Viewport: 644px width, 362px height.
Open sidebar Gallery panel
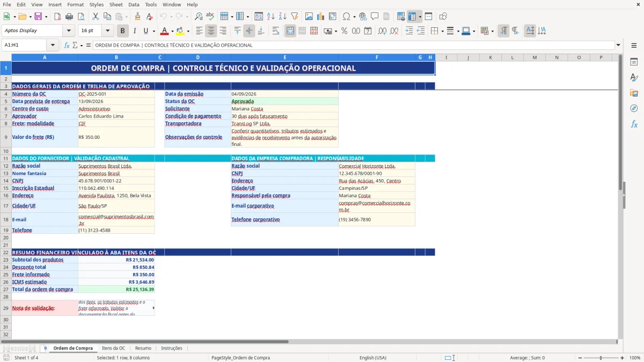tap(634, 93)
